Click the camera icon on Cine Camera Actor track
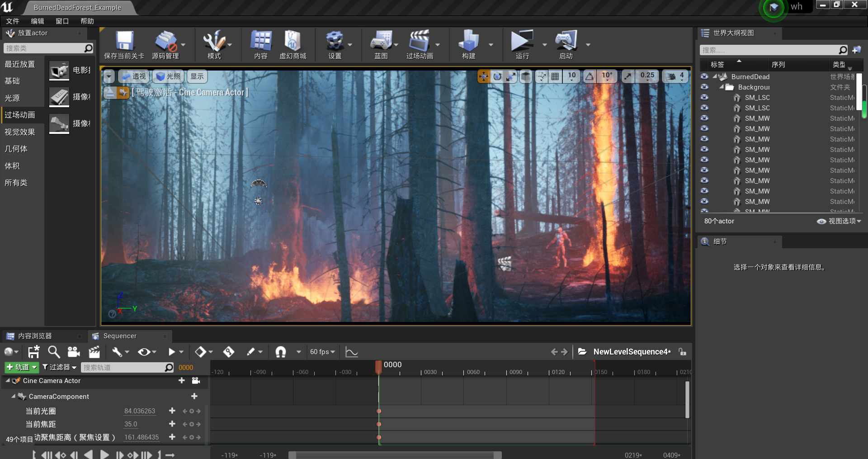 coord(196,381)
